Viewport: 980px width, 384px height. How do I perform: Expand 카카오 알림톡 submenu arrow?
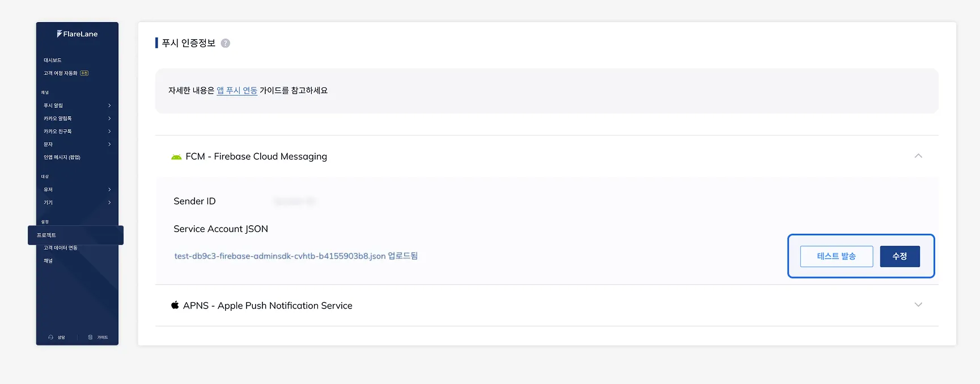point(109,119)
